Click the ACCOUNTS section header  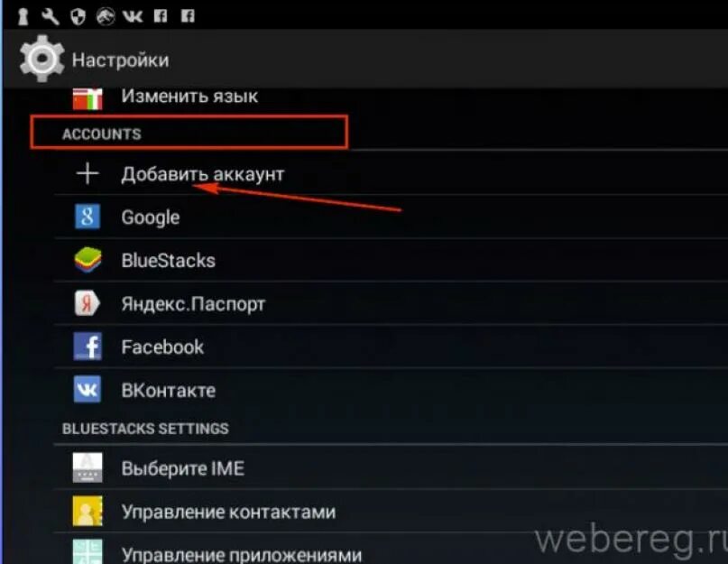[101, 134]
